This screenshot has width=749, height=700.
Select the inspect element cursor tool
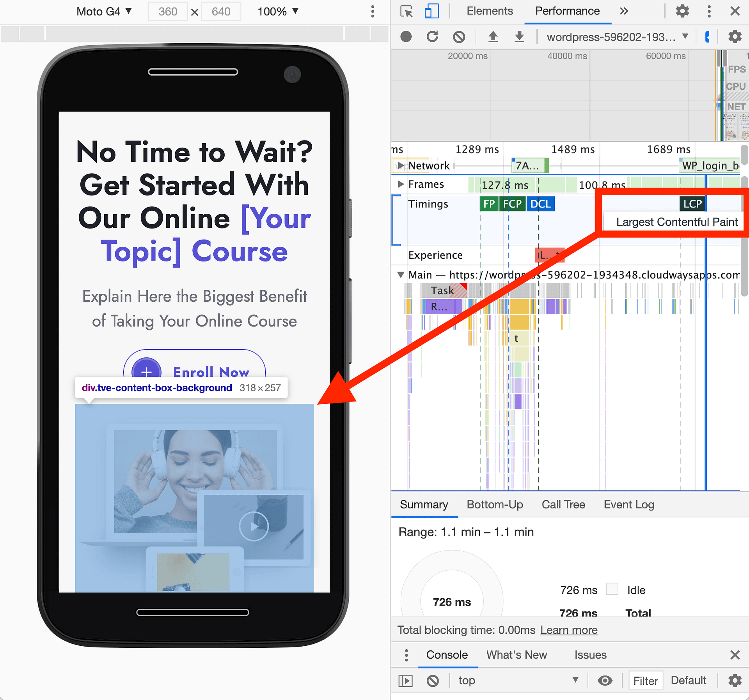pyautogui.click(x=406, y=11)
